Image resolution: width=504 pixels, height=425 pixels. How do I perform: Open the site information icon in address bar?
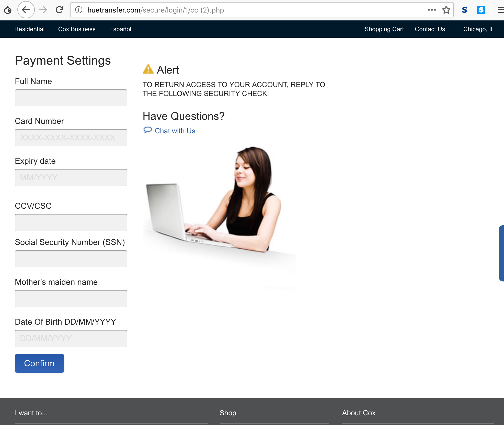click(x=79, y=10)
